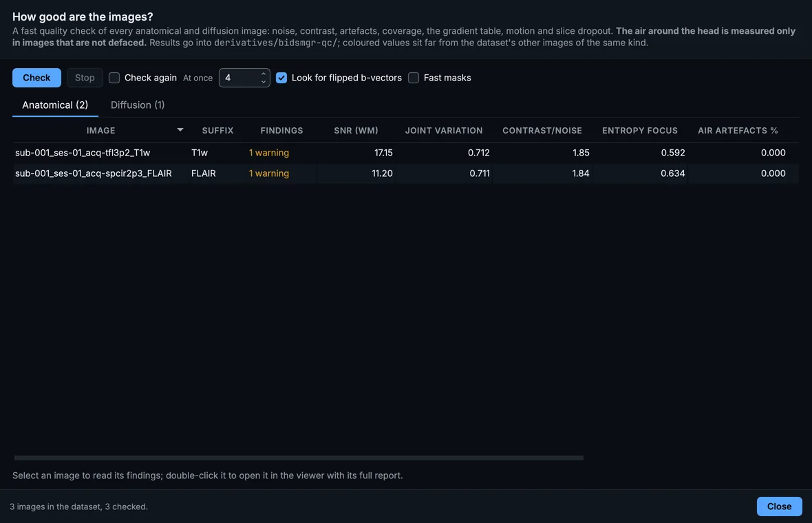The image size is (812, 523).
Task: Click the Stop button
Action: tap(85, 78)
